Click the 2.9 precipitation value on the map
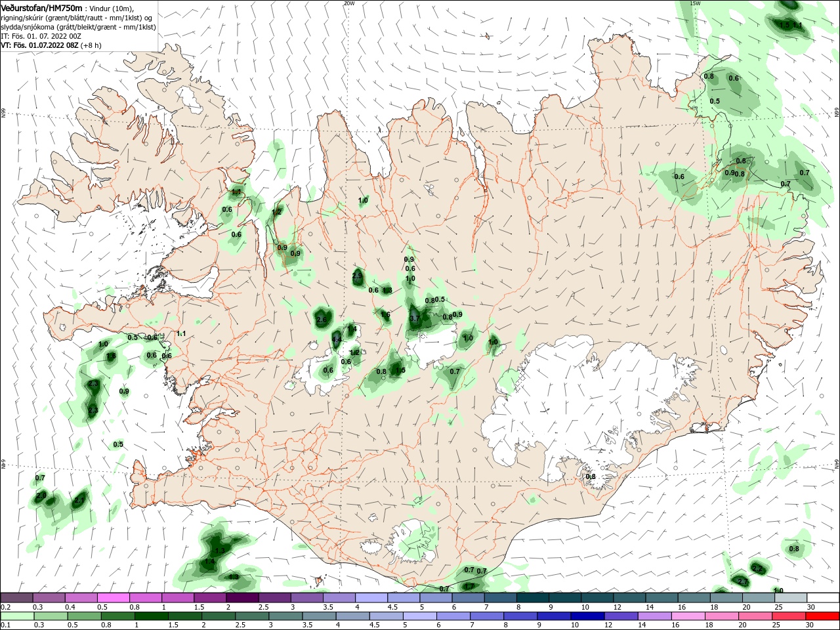 click(x=357, y=277)
